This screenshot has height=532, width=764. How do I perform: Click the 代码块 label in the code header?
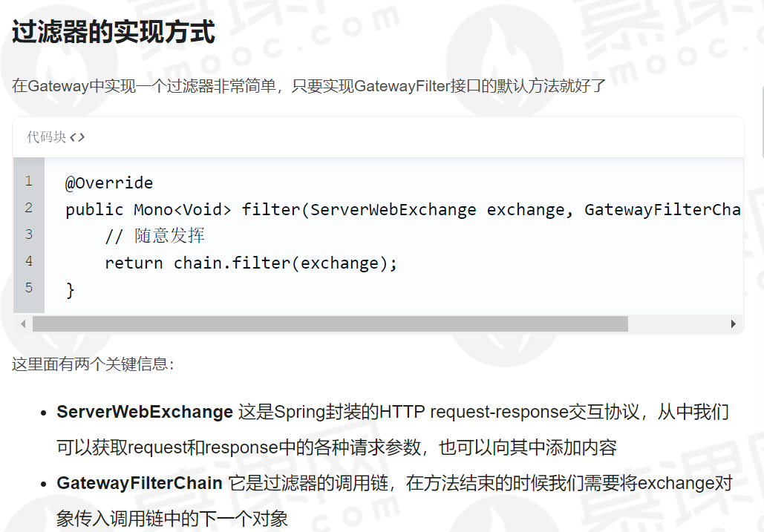click(46, 137)
